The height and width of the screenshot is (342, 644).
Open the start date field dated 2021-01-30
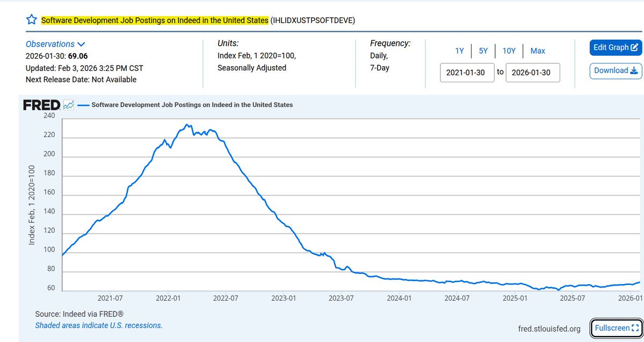coord(467,72)
